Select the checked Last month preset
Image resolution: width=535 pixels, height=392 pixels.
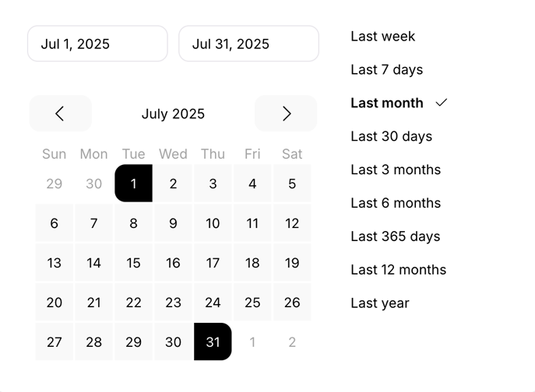(387, 103)
